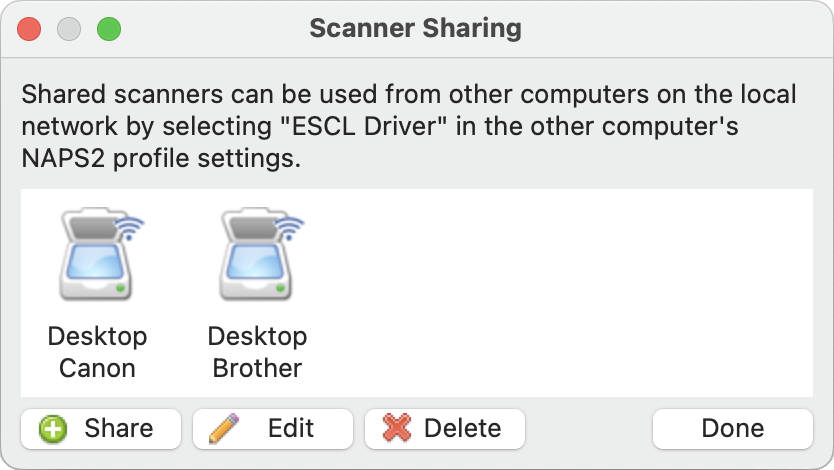Choose the "Desktop Canon" label text
Viewport: 834px width, 470px height.
point(97,352)
